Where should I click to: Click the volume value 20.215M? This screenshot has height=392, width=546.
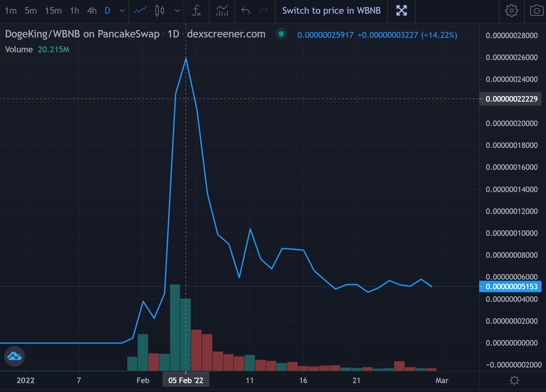tap(53, 50)
